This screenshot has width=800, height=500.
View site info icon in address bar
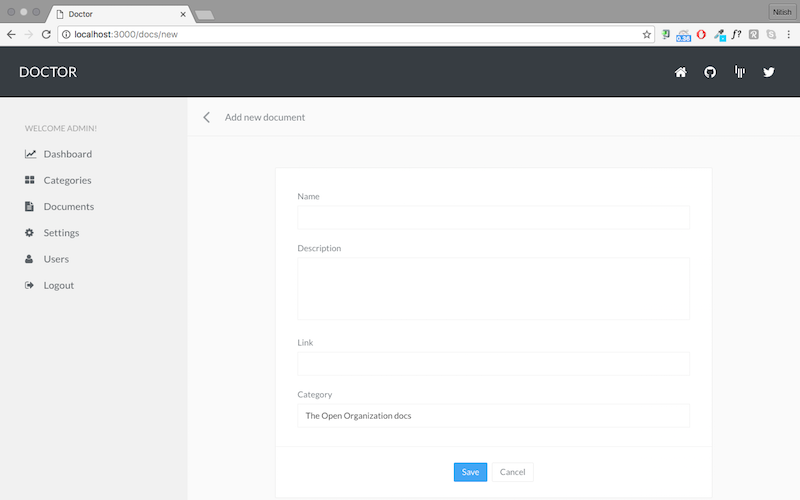pyautogui.click(x=66, y=35)
